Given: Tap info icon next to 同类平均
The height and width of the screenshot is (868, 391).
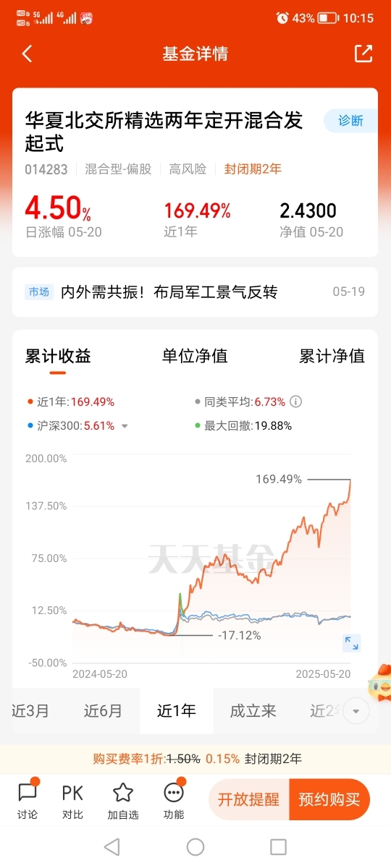Looking at the screenshot, I should coord(295,401).
